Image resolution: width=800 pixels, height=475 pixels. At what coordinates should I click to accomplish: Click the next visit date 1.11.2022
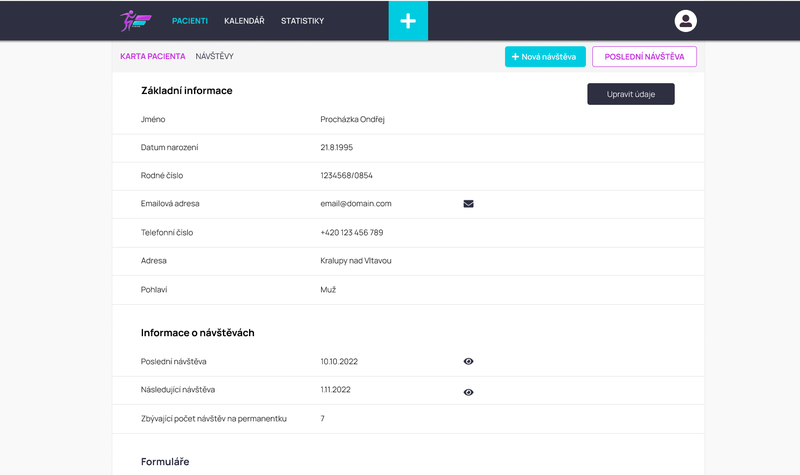click(335, 389)
